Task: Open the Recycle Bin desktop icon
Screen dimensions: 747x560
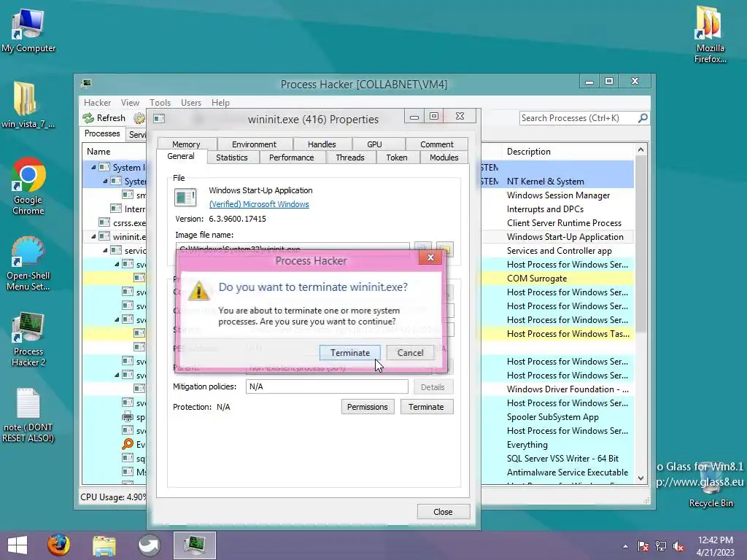Action: [x=711, y=484]
